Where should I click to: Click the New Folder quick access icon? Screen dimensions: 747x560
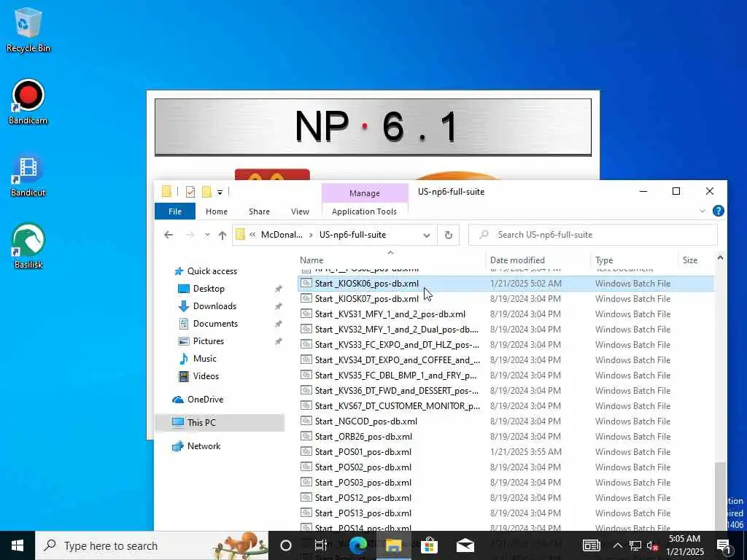click(206, 192)
